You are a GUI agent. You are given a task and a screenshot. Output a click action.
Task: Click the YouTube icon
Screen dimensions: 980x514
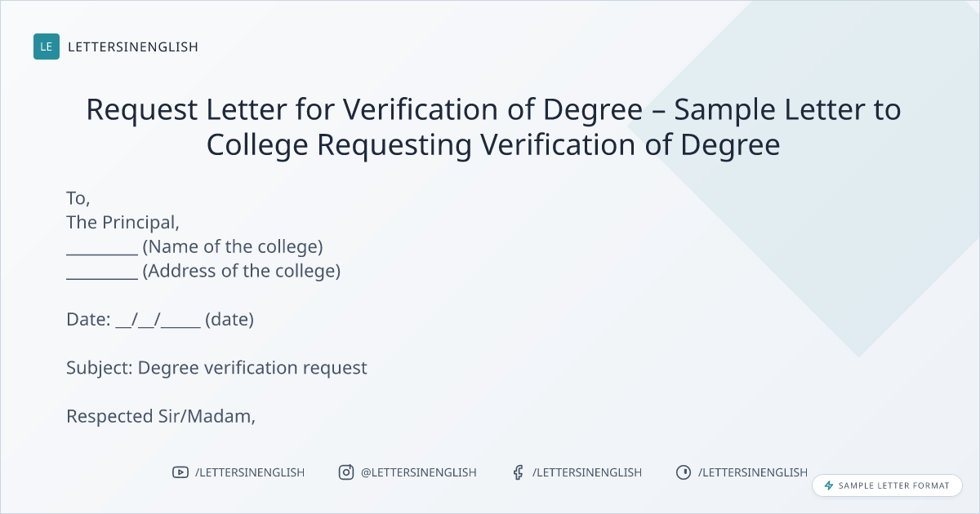[x=180, y=472]
